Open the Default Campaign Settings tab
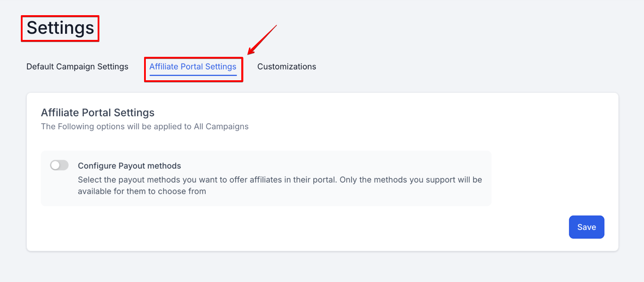Viewport: 644px width, 282px height. (x=77, y=66)
